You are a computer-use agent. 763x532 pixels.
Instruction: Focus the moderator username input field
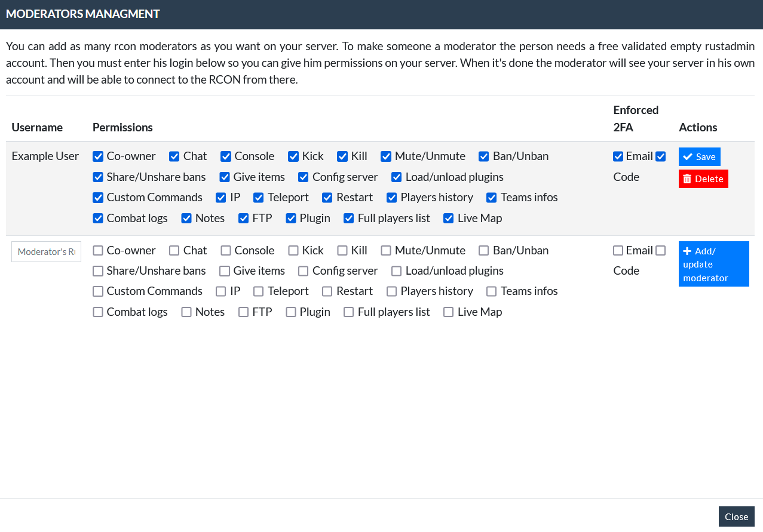[x=46, y=251]
